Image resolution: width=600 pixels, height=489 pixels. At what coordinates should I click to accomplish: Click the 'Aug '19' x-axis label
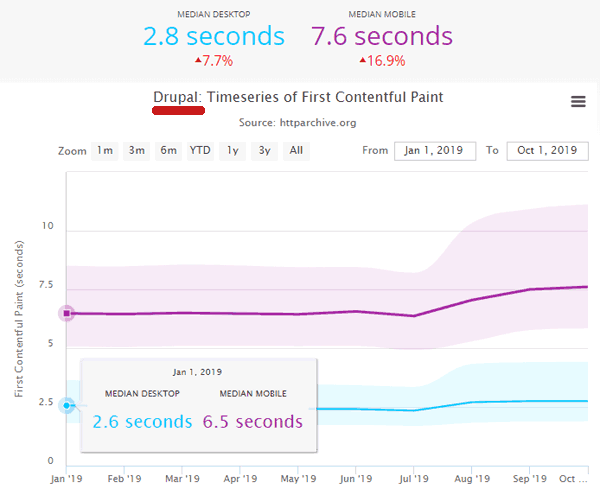tap(472, 479)
